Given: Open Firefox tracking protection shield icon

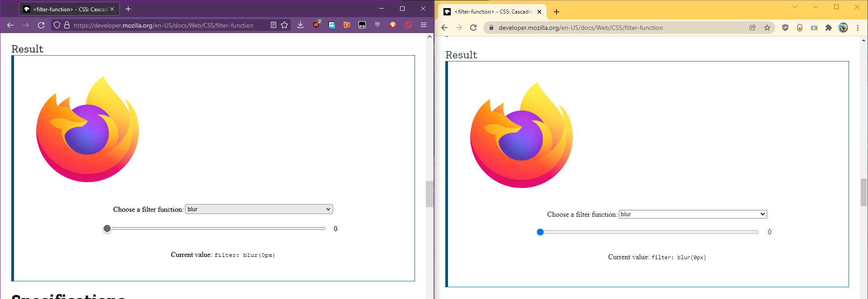Looking at the screenshot, I should 57,25.
